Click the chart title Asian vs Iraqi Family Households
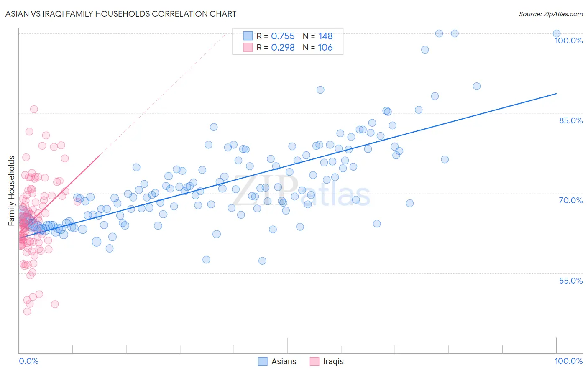The width and height of the screenshot is (588, 373). tap(121, 14)
